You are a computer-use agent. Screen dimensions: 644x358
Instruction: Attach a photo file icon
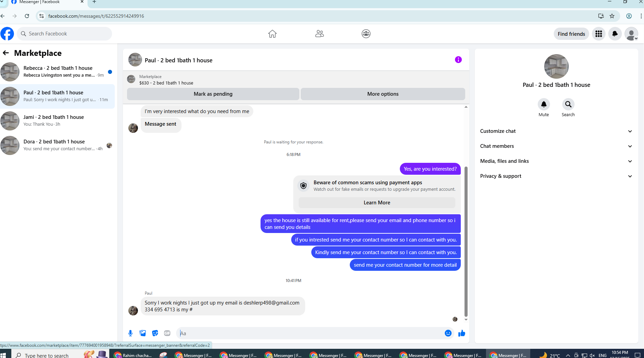pyautogui.click(x=143, y=333)
